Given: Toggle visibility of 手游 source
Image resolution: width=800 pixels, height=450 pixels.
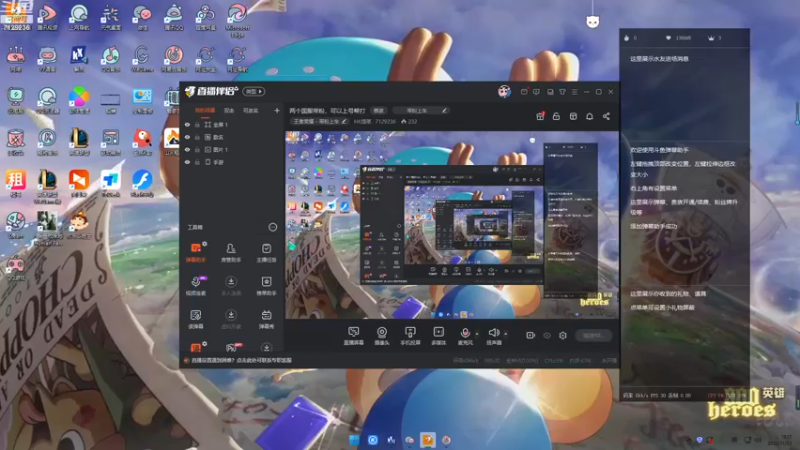Looking at the screenshot, I should tap(187, 162).
